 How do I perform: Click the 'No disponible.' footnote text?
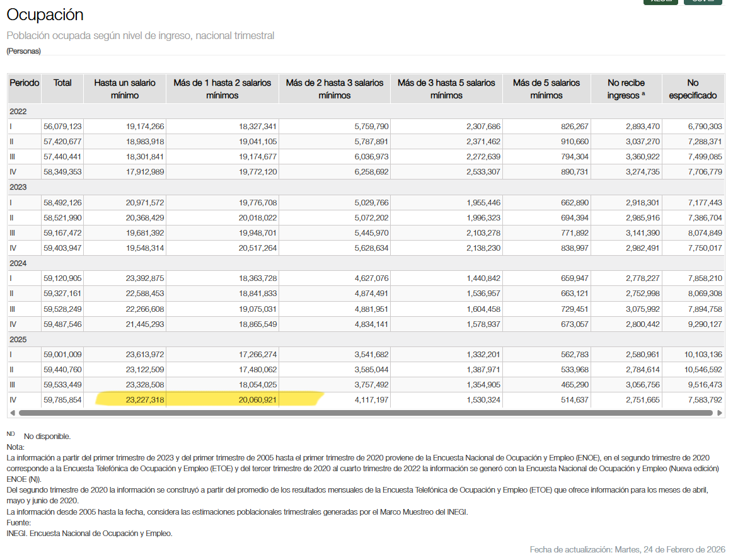[x=47, y=437]
